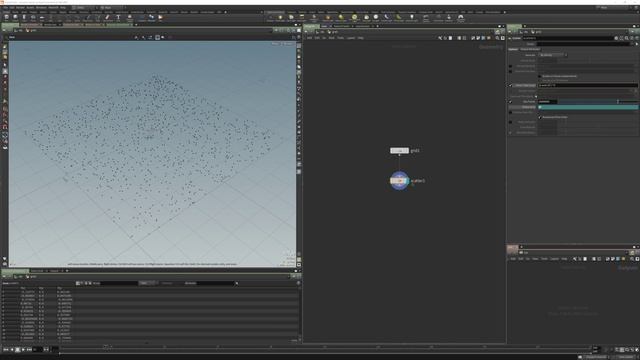Screen dimensions: 640x360
Task: Add a Sky Light from shelf
Action: pos(366,18)
